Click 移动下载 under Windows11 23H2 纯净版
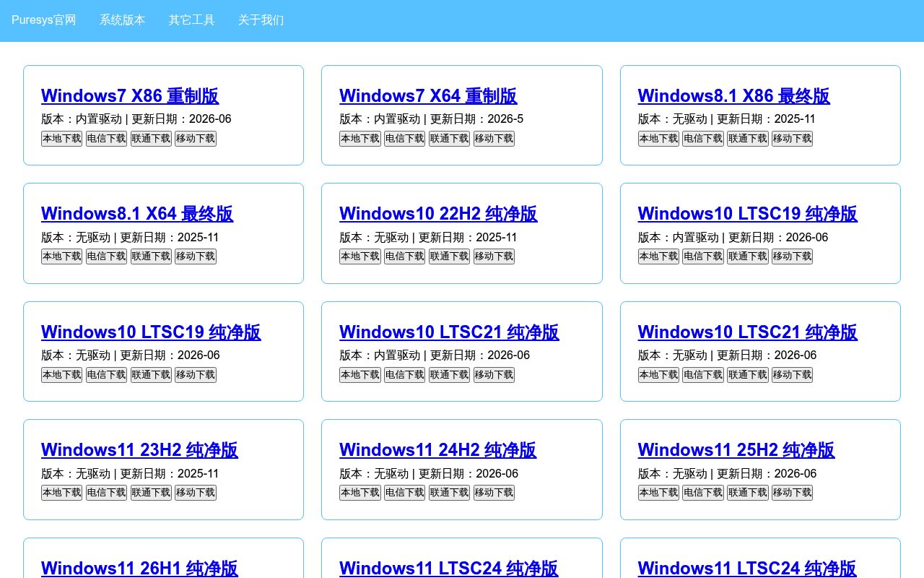This screenshot has width=924, height=578. pos(196,493)
